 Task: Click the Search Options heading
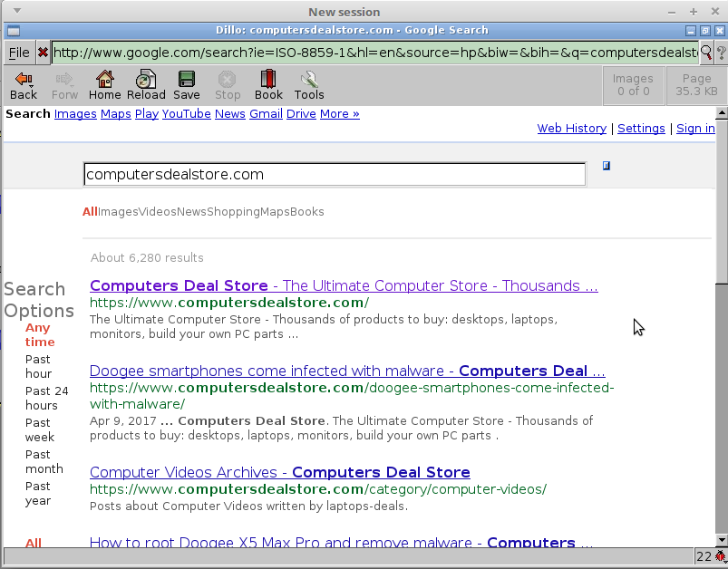pyautogui.click(x=39, y=300)
